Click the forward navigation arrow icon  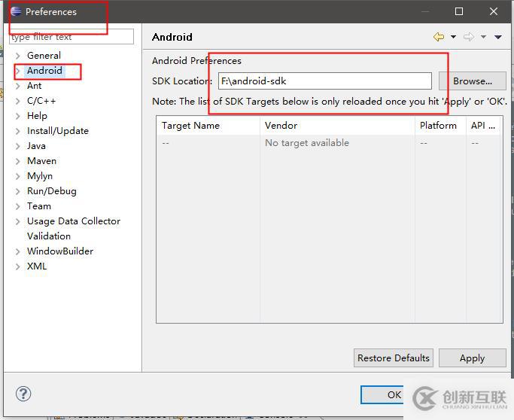coord(469,37)
